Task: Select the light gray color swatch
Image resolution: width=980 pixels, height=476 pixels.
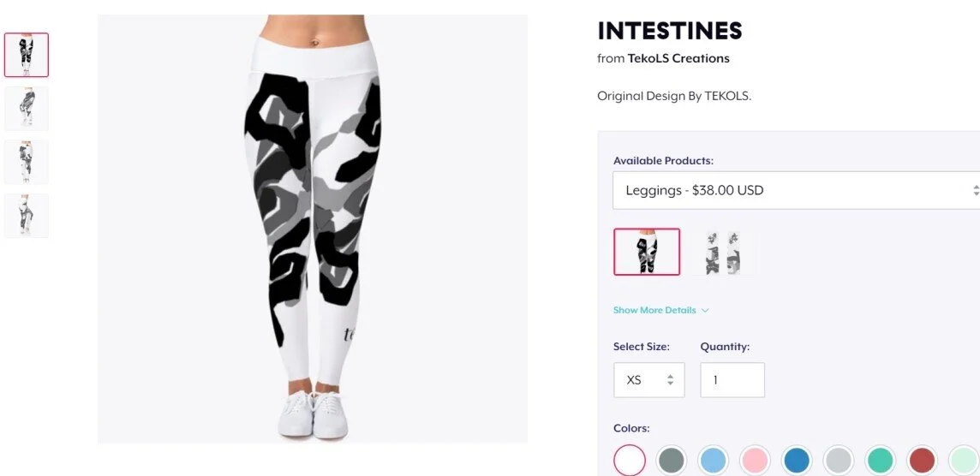Action: (839, 461)
